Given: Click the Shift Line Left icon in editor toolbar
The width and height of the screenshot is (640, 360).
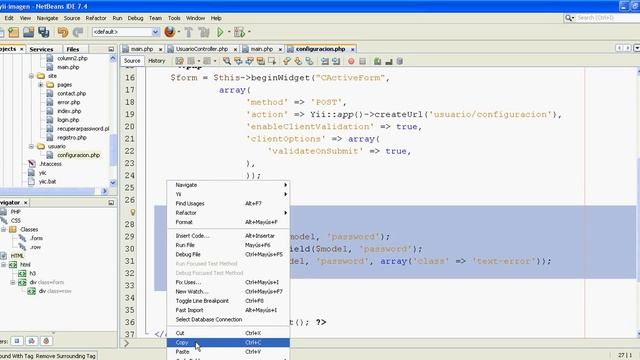Looking at the screenshot, I should [324, 61].
